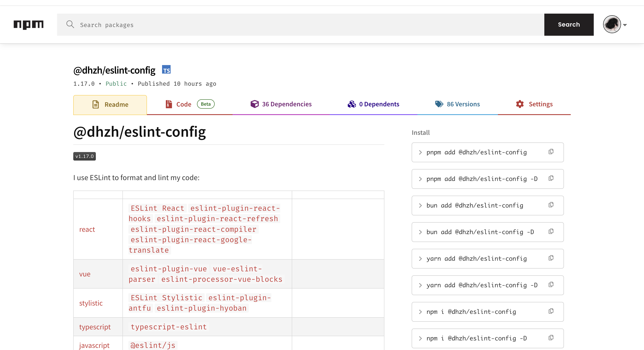Copy the pnpm add -D command
This screenshot has width=644, height=350.
tap(551, 178)
